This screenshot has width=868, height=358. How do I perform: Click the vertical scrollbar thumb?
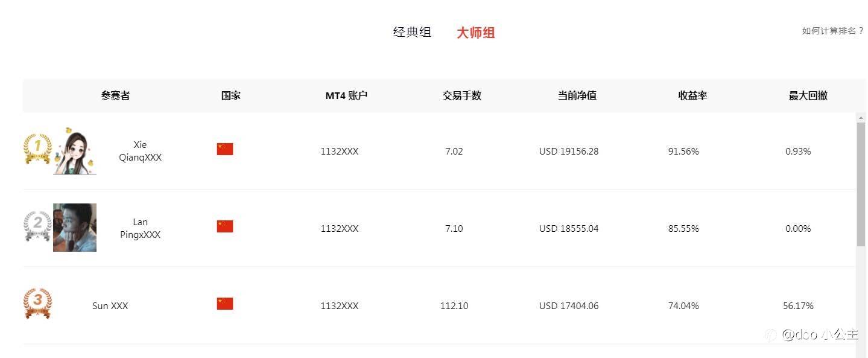(x=861, y=184)
